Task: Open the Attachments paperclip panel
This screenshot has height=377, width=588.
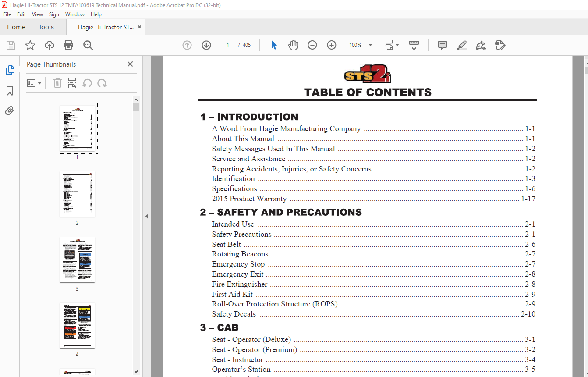Action: click(x=10, y=110)
